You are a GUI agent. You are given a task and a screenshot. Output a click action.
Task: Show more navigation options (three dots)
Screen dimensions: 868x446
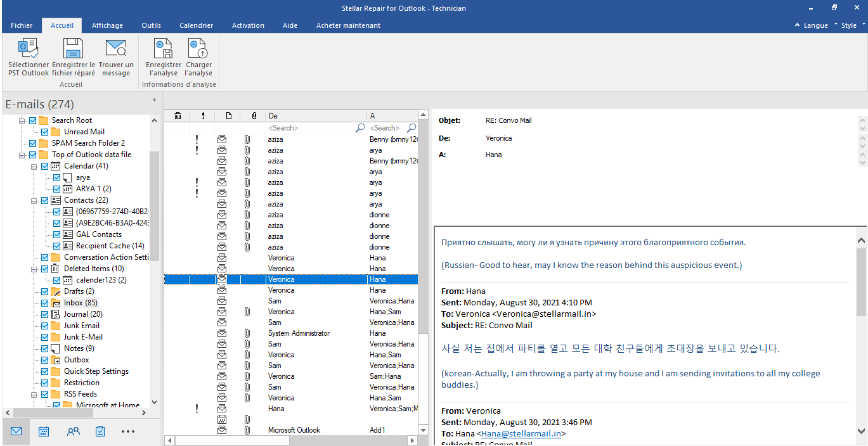[128, 431]
